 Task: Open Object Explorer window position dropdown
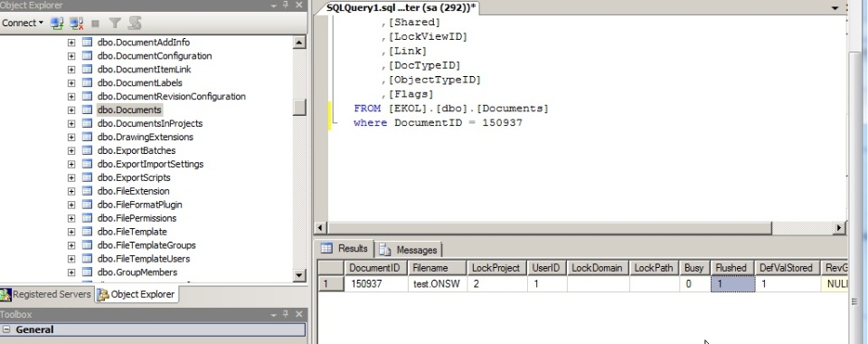click(273, 5)
